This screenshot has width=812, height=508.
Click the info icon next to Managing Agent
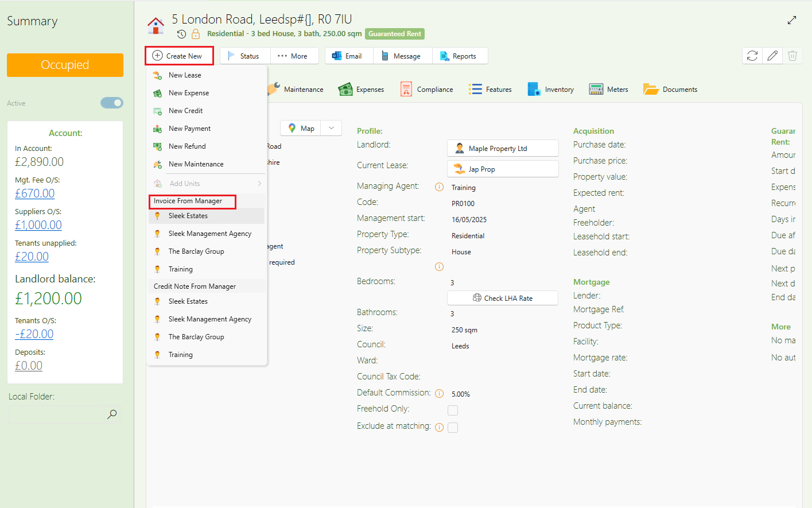(439, 187)
